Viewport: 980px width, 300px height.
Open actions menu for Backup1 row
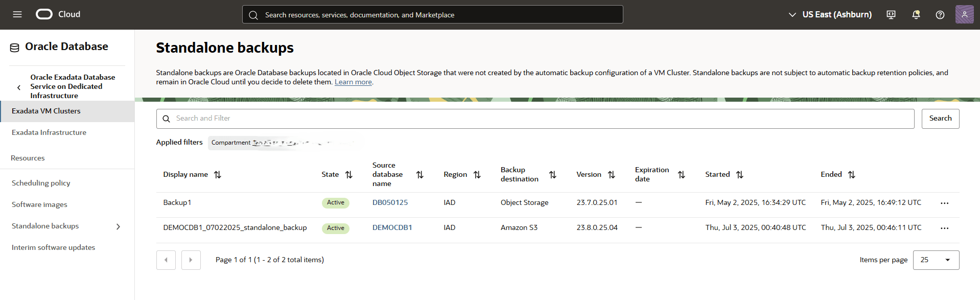945,203
